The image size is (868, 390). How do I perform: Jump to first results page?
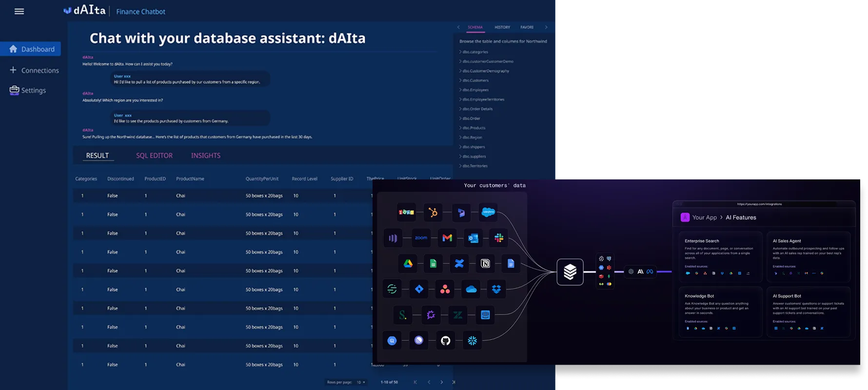(415, 382)
